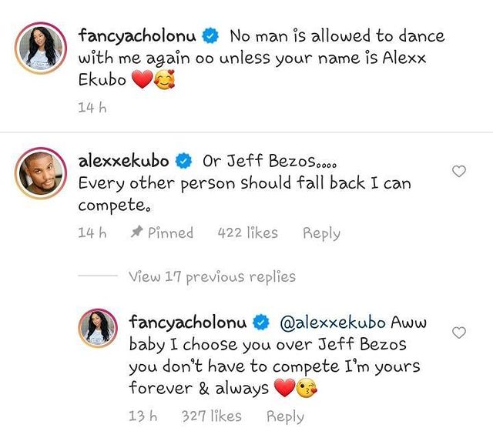The image size is (493, 448).
Task: Click the verified badge in fancyacholonu's reply
Action: 259,320
